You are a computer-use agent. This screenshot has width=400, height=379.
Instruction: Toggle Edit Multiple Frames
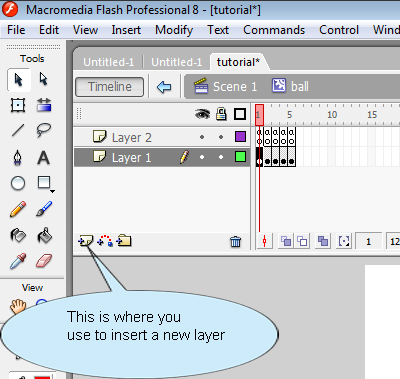pyautogui.click(x=322, y=241)
